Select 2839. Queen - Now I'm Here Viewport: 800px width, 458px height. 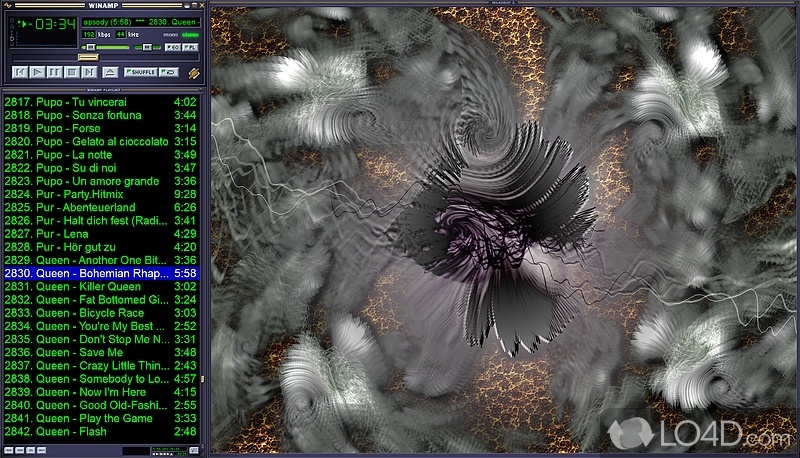point(101,392)
